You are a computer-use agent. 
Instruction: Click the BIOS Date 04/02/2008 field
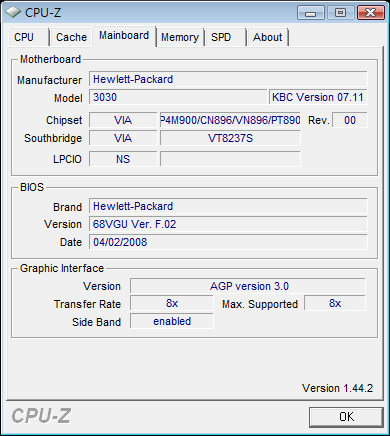coord(228,242)
